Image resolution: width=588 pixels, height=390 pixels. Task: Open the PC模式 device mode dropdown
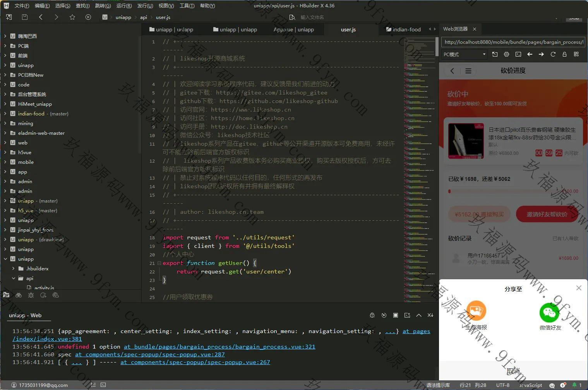pos(465,54)
